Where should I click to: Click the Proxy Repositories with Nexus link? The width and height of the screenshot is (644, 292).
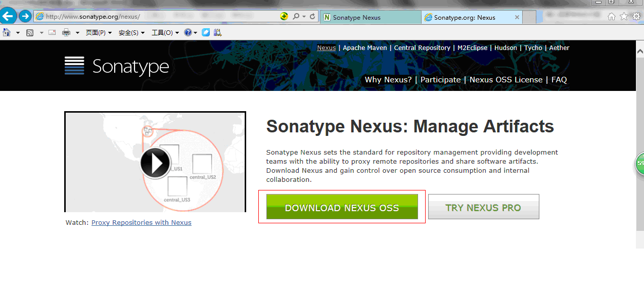142,222
